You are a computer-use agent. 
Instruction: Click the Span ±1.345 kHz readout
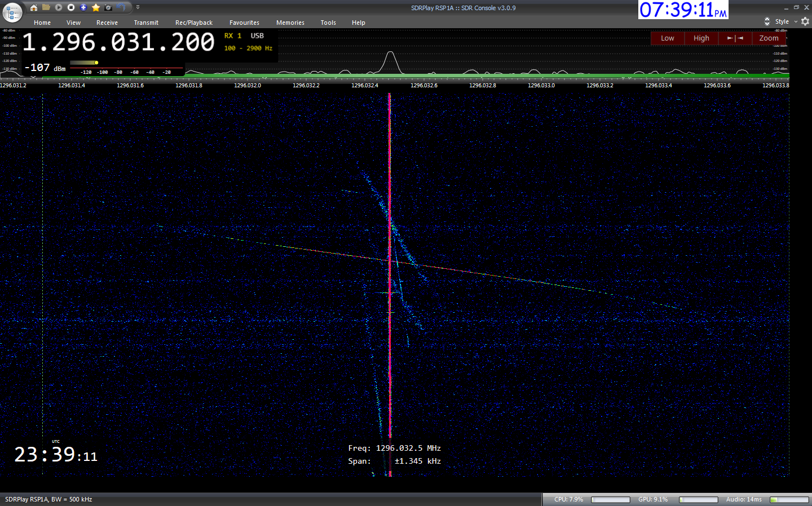tap(395, 461)
